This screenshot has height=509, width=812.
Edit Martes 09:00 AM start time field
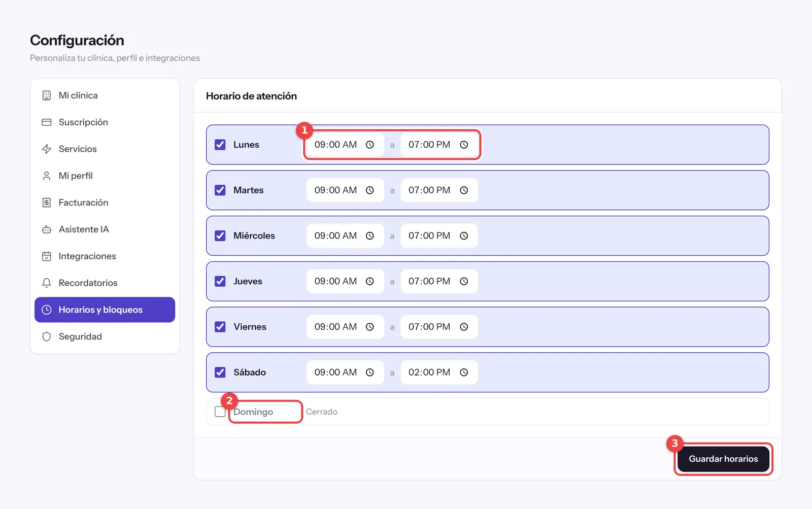click(x=345, y=190)
